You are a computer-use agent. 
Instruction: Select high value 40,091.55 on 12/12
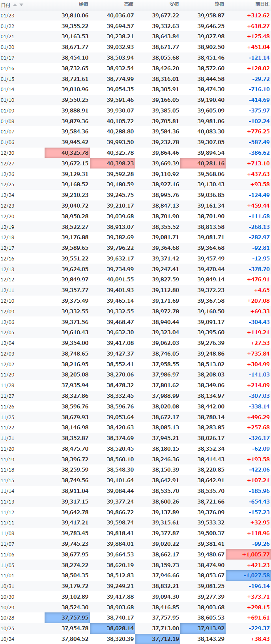[x=120, y=279]
